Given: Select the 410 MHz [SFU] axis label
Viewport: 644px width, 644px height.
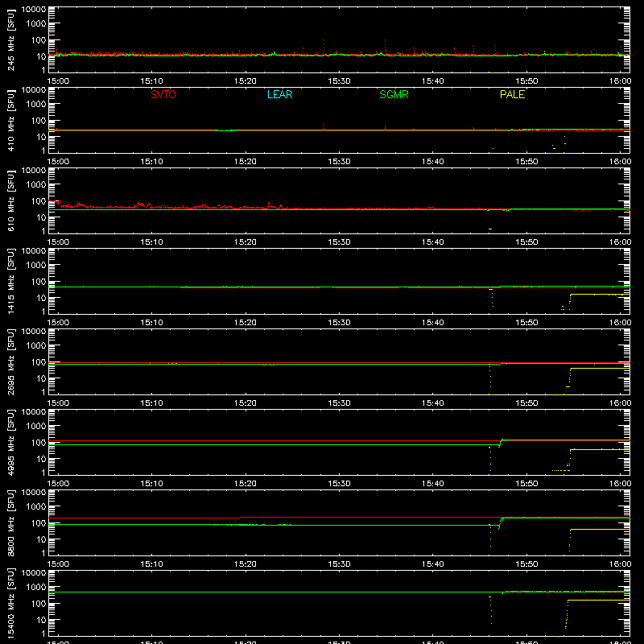Looking at the screenshot, I should point(11,122).
